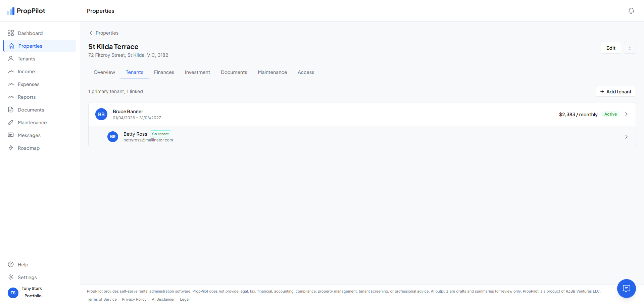
Task: Click the Dashboard grid icon in sidebar
Action: tap(11, 33)
